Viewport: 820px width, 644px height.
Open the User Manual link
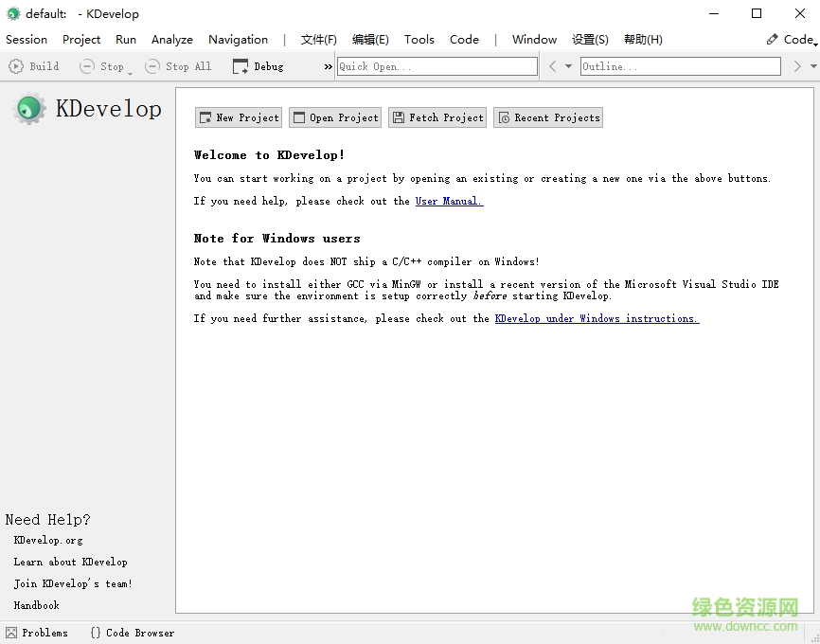[449, 201]
